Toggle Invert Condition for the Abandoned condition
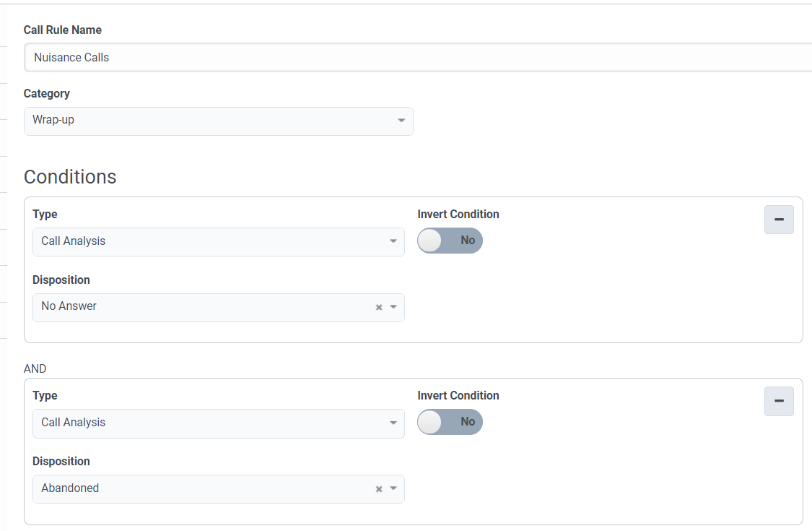 [450, 422]
